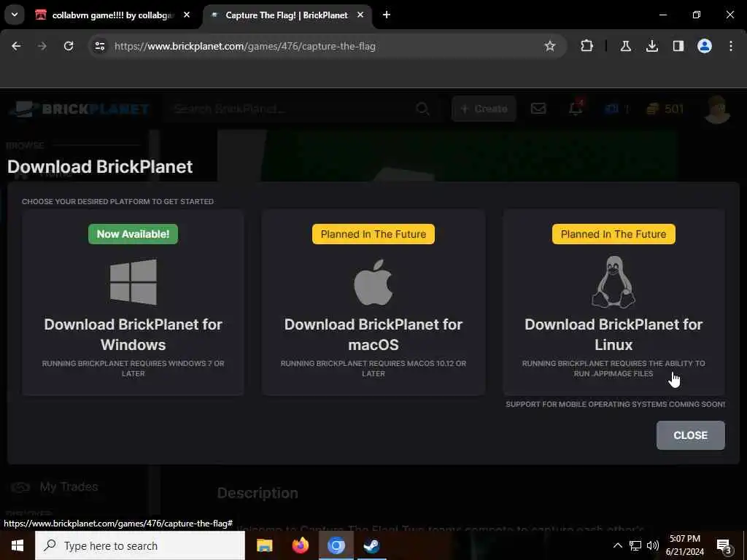Open browser Downloads icon
Viewport: 747px width, 560px height.
(x=651, y=46)
